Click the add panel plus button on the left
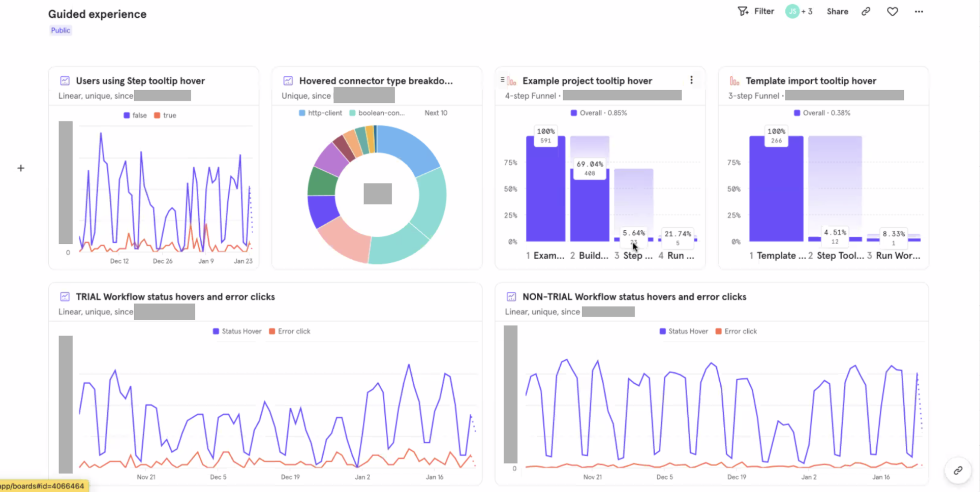 coord(21,168)
